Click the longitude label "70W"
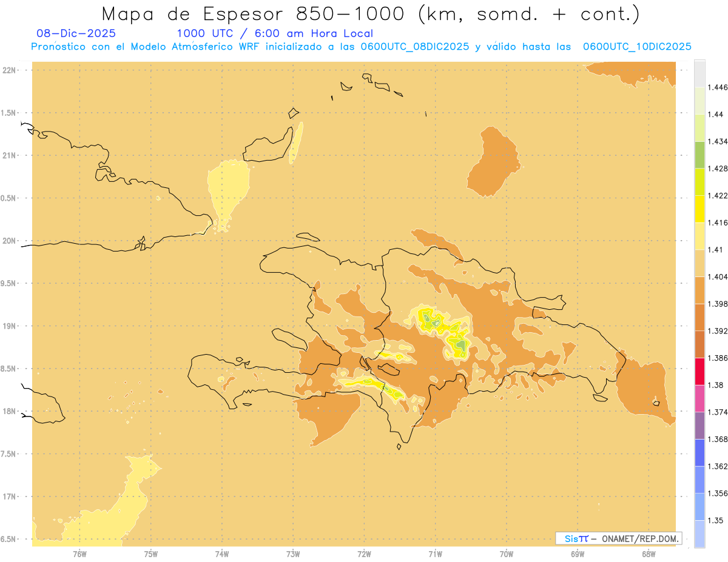Viewport: 728px width, 562px height. (x=507, y=554)
